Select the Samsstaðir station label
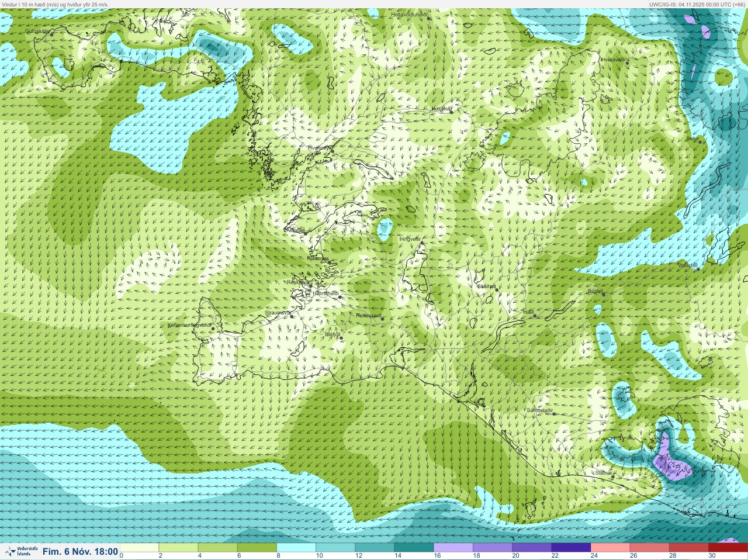This screenshot has height=560, width=748. pos(540,410)
